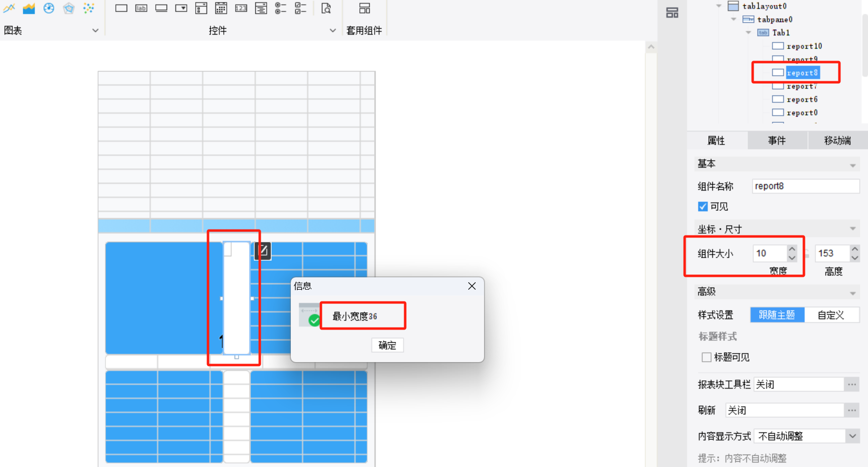
Task: Click the height input showing 153
Action: [833, 253]
